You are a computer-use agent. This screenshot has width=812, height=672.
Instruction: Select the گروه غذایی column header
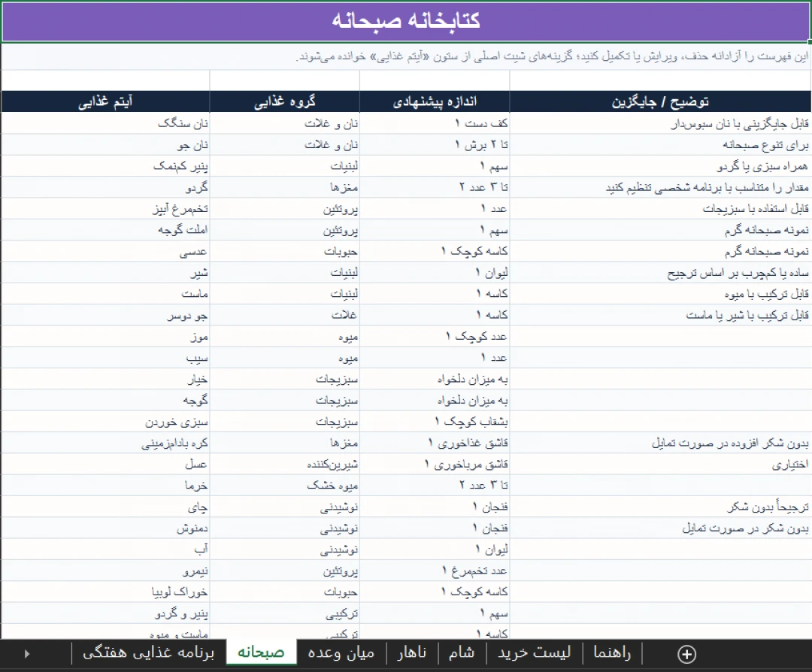tap(285, 101)
